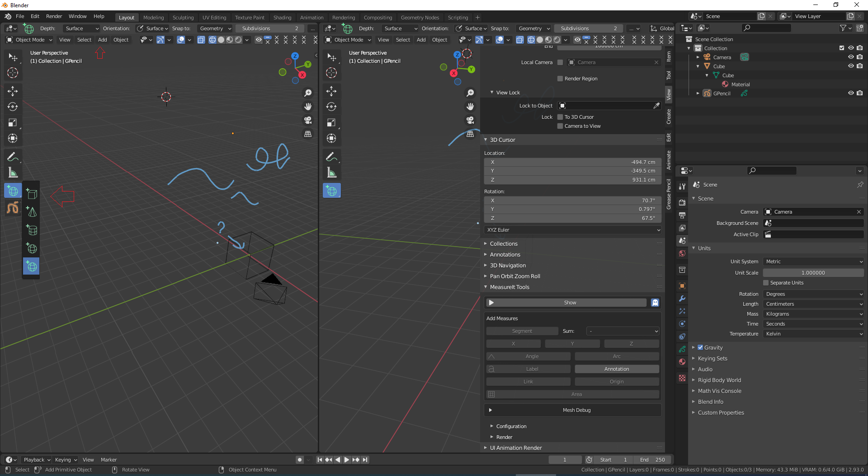Click the zoom magnifier in left viewport
This screenshot has height=476, width=868.
coord(308,93)
